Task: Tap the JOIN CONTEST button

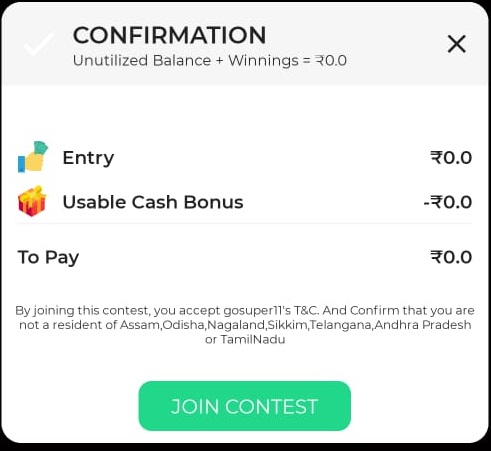Action: point(245,406)
